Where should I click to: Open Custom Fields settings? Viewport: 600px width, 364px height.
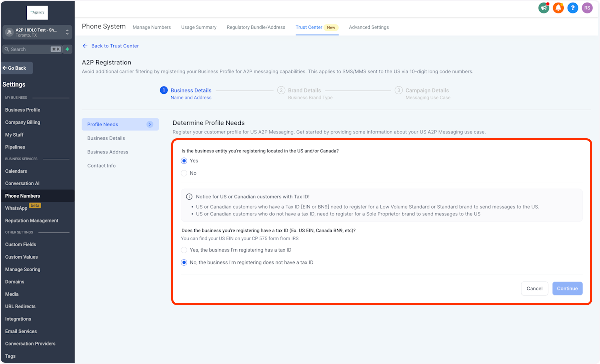coord(21,245)
